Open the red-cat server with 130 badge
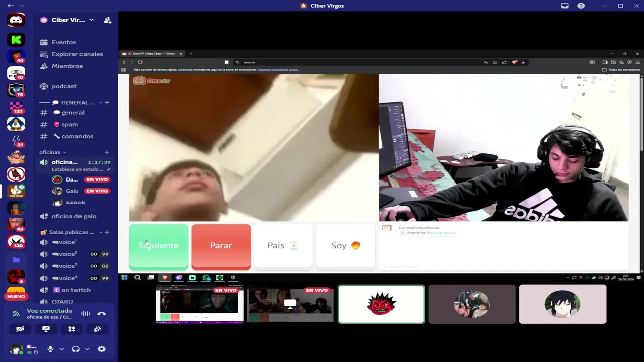 point(16,242)
